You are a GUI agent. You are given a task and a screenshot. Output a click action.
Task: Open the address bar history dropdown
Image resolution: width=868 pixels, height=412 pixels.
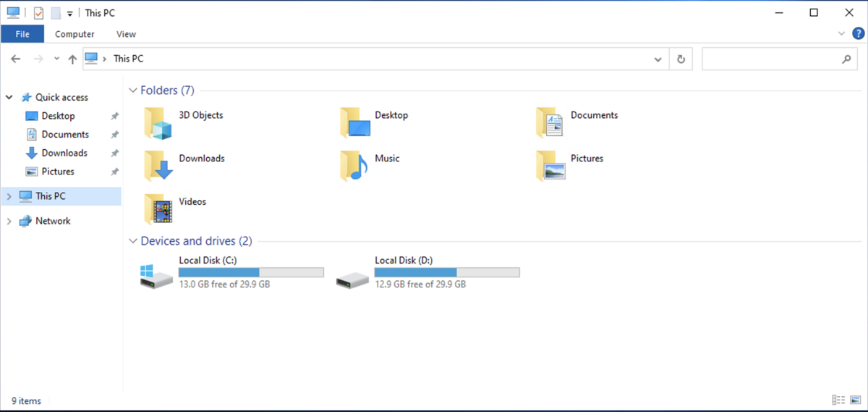pos(658,59)
